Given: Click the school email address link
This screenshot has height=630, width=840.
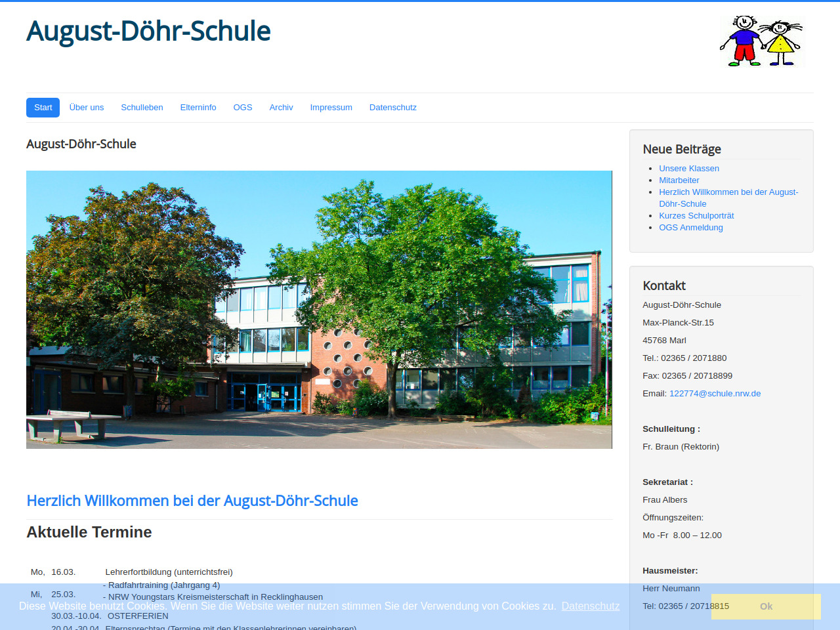Looking at the screenshot, I should point(715,394).
